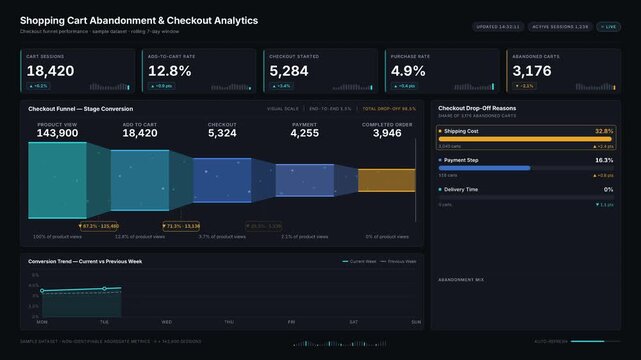Screen dimensions: 641x360
Task: Select the Product View funnel block
Action: point(57,180)
